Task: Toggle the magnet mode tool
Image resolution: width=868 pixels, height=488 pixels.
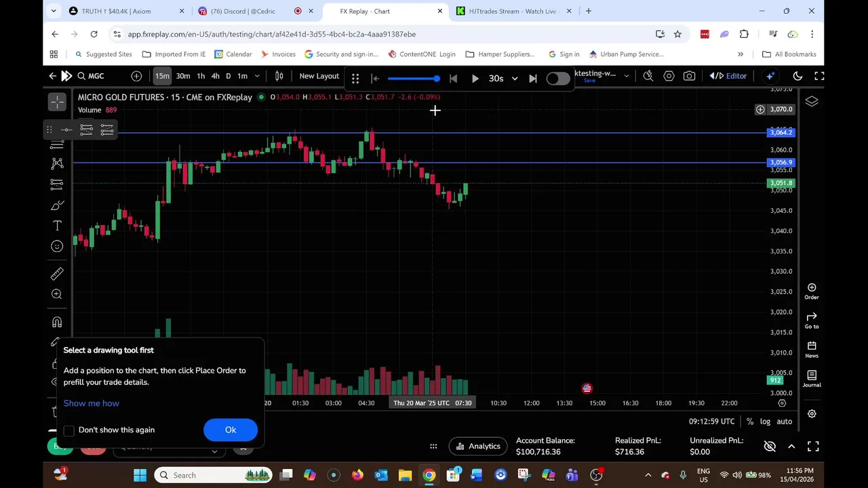Action: click(x=57, y=323)
